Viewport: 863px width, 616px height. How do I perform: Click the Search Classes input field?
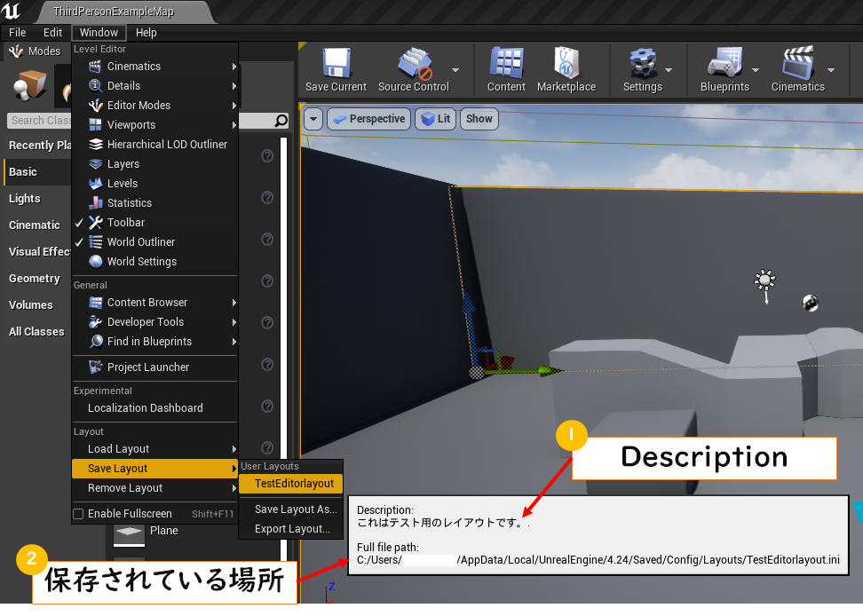click(x=147, y=121)
